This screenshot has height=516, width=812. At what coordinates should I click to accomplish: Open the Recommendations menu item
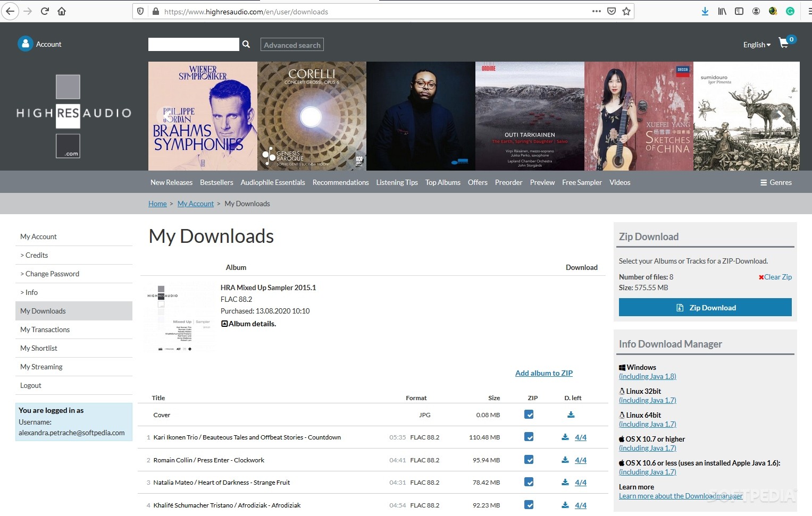(x=340, y=182)
